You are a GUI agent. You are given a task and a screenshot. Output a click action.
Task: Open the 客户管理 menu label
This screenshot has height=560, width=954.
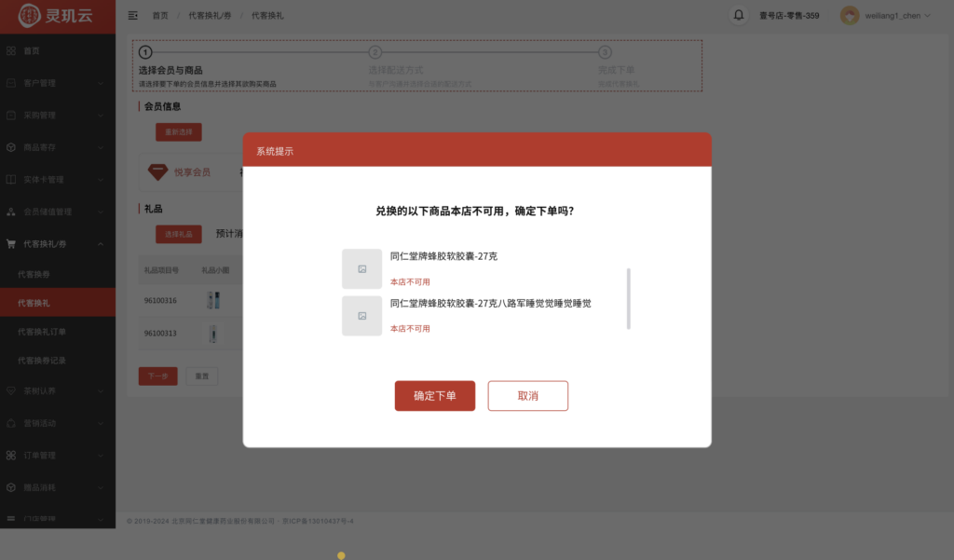39,83
